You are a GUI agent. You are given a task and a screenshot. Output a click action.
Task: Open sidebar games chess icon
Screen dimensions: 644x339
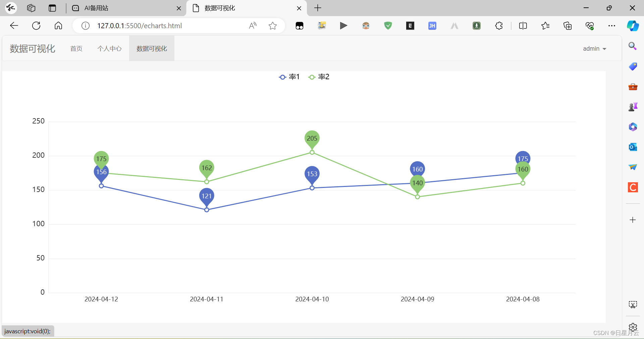(x=633, y=107)
